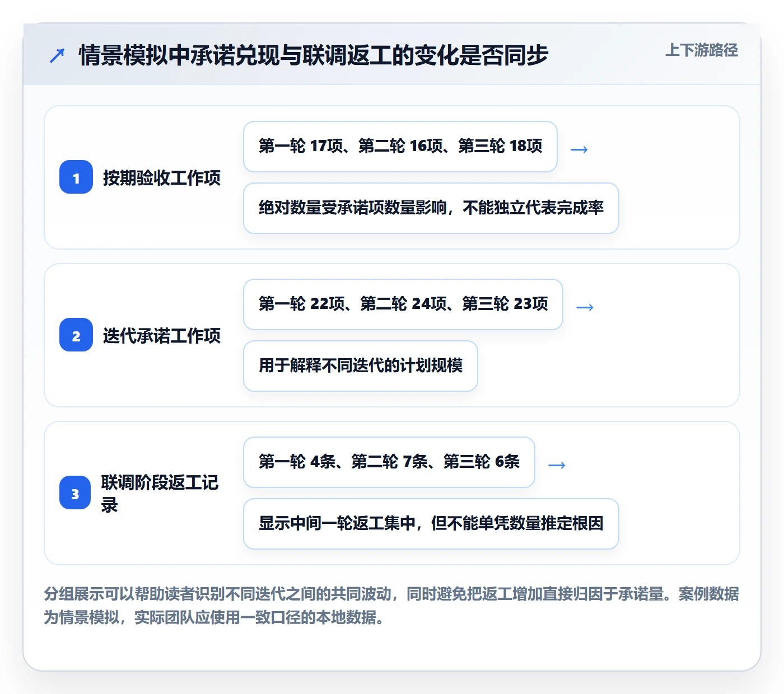
Task: Click the arrow after the 17项 16项 18项 box
Action: tap(579, 149)
